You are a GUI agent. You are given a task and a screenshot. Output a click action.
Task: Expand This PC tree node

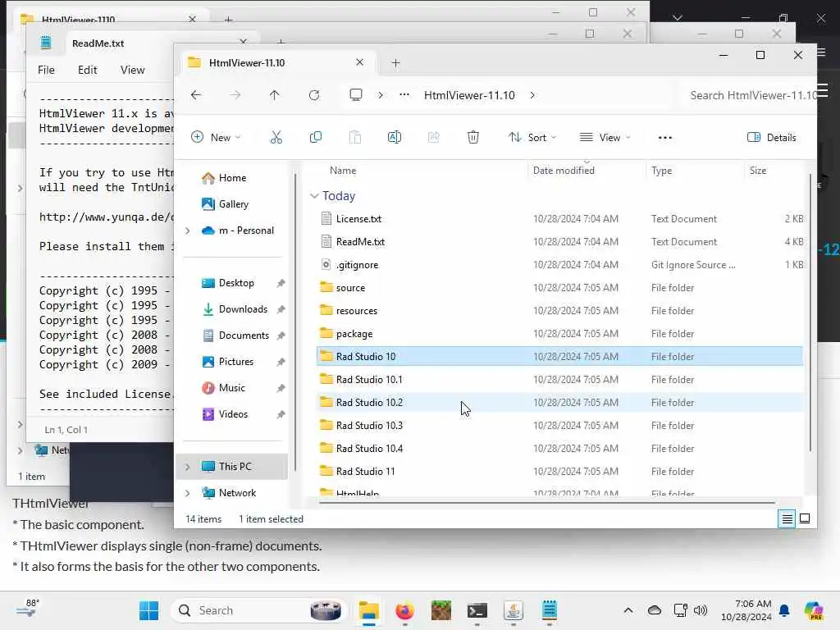point(188,467)
